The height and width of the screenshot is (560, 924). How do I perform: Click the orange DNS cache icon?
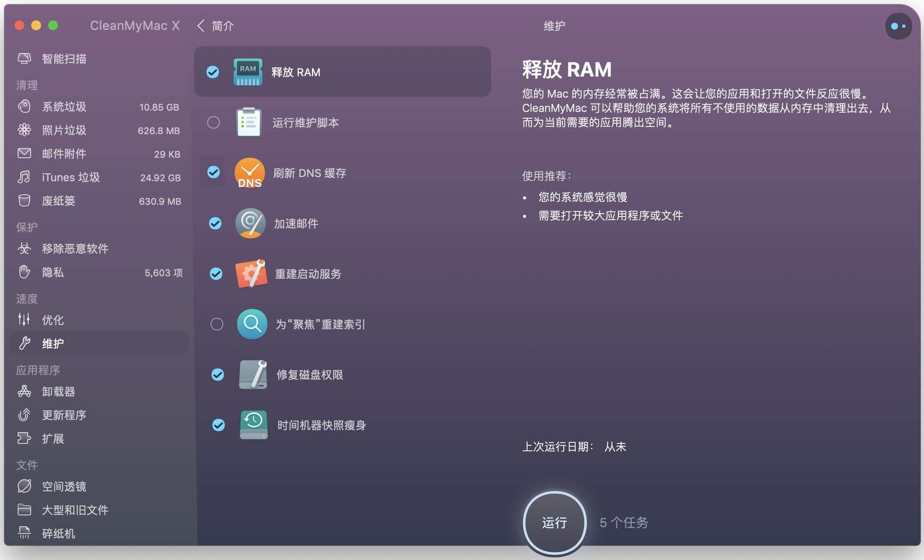click(x=249, y=173)
